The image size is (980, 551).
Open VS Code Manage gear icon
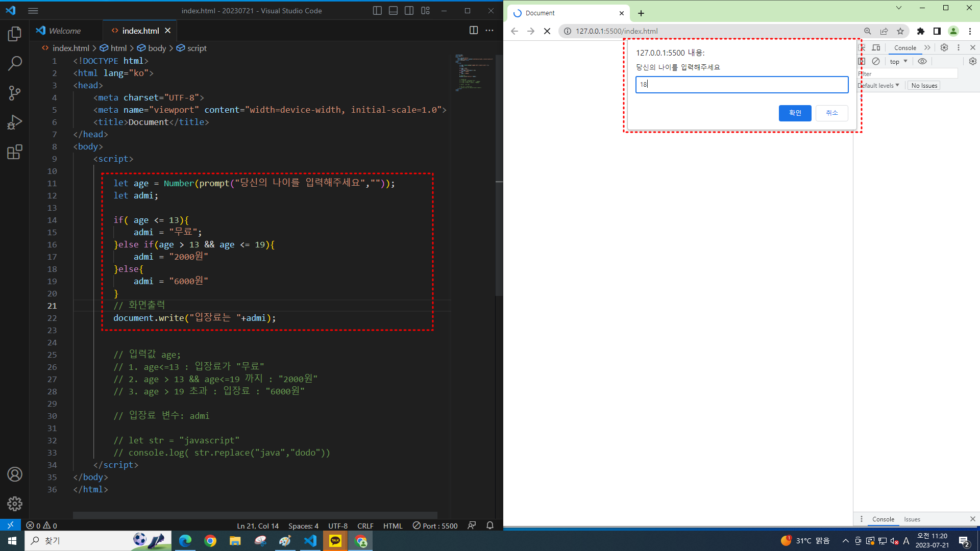tap(15, 504)
